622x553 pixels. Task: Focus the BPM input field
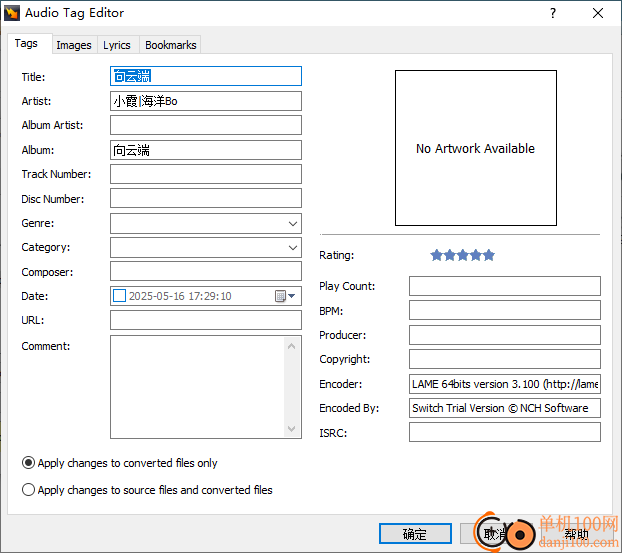coord(505,310)
